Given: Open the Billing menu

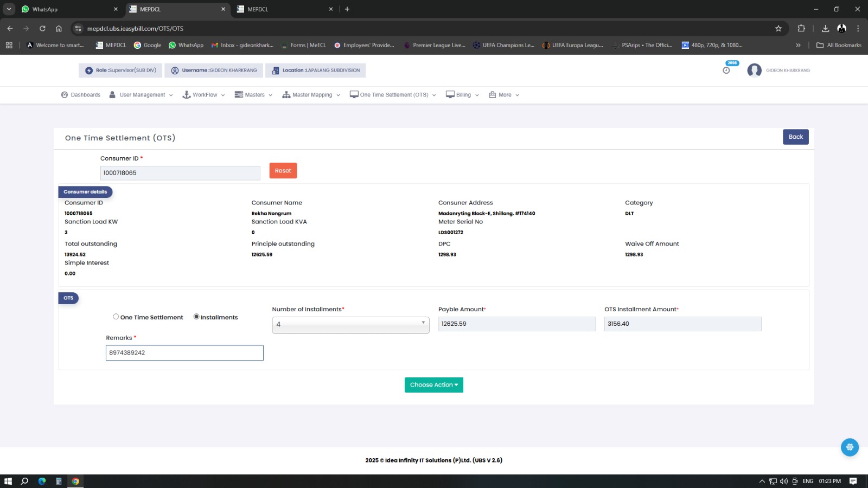Looking at the screenshot, I should (x=462, y=95).
